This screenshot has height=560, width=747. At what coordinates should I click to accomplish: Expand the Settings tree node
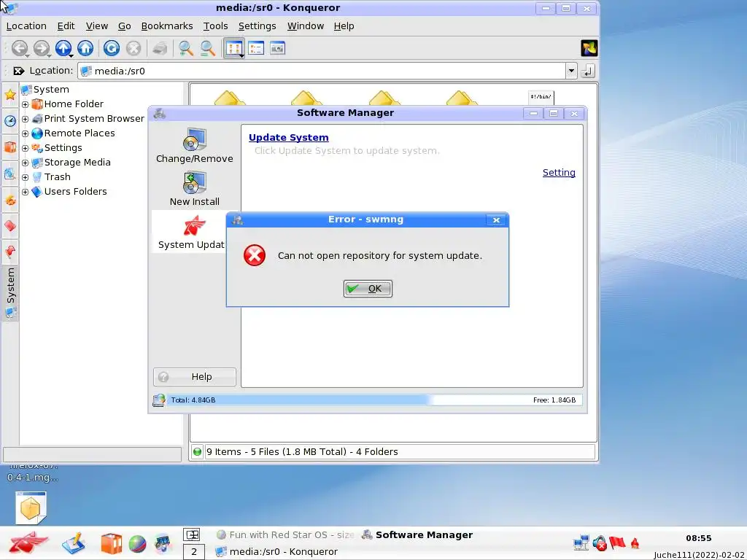coord(26,148)
